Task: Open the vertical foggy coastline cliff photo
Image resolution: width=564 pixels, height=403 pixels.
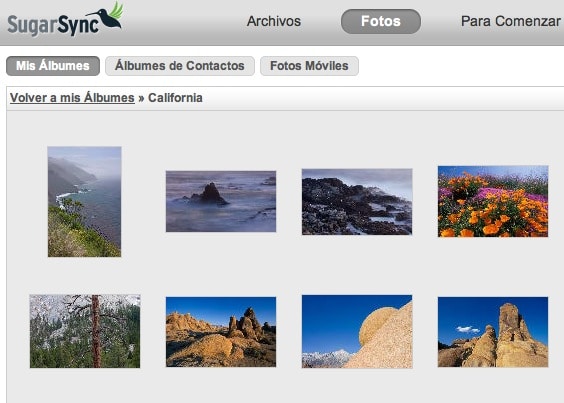Action: click(85, 202)
